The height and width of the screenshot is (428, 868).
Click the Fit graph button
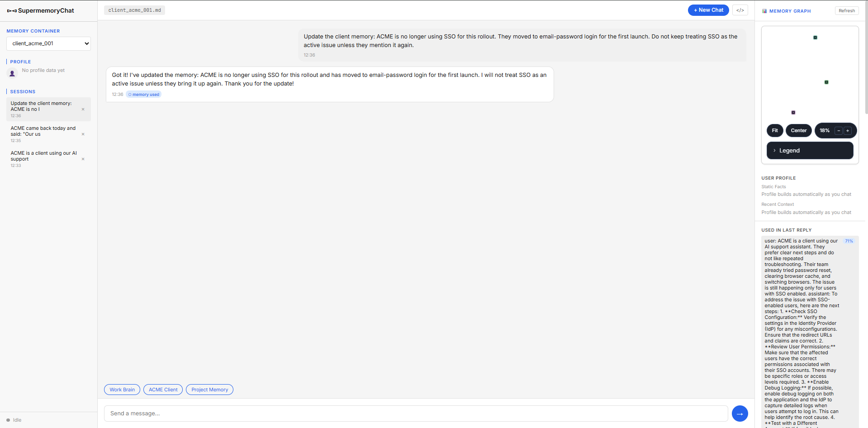pyautogui.click(x=775, y=131)
